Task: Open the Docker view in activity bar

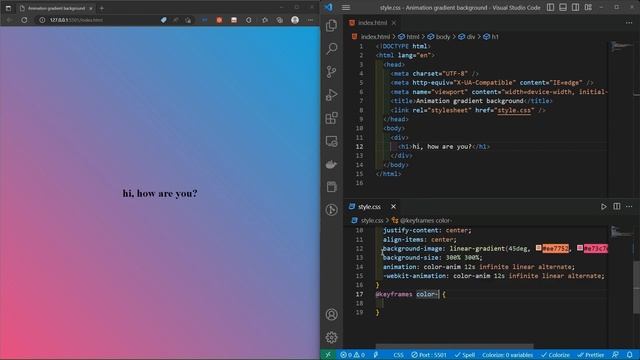Action: (x=331, y=164)
